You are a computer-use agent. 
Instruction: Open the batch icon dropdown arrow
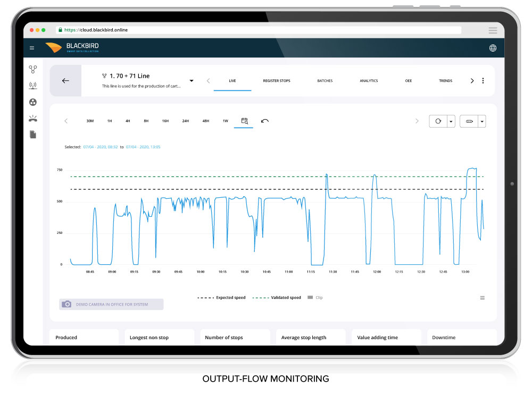482,121
